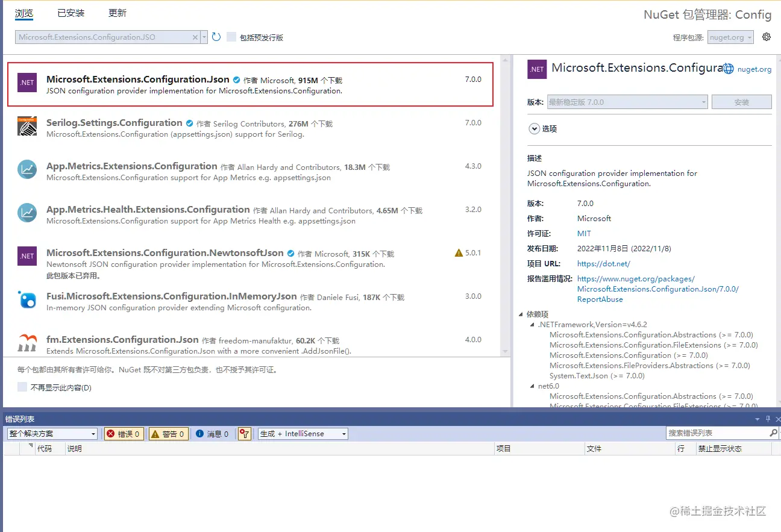
Task: Check the include prerelease checkbox
Action: [231, 37]
